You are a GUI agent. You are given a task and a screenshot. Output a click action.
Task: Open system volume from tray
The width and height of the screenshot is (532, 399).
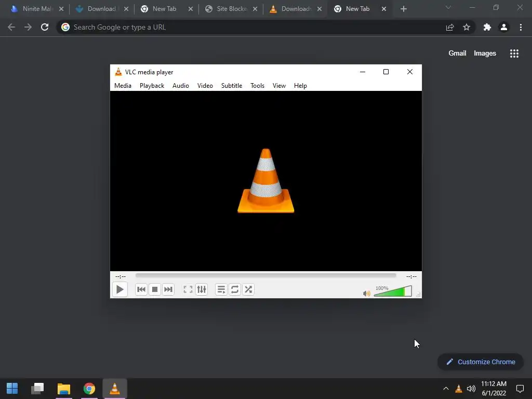(471, 389)
